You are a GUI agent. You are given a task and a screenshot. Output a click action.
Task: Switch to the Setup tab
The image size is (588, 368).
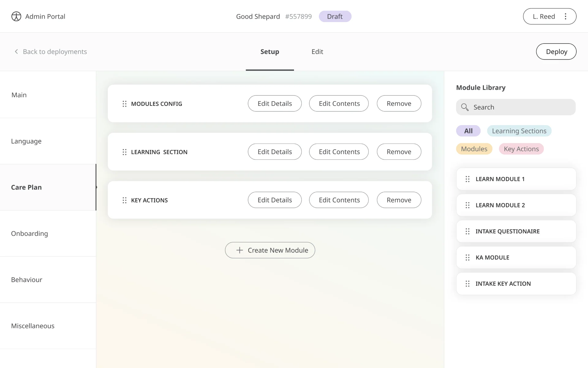click(x=269, y=52)
